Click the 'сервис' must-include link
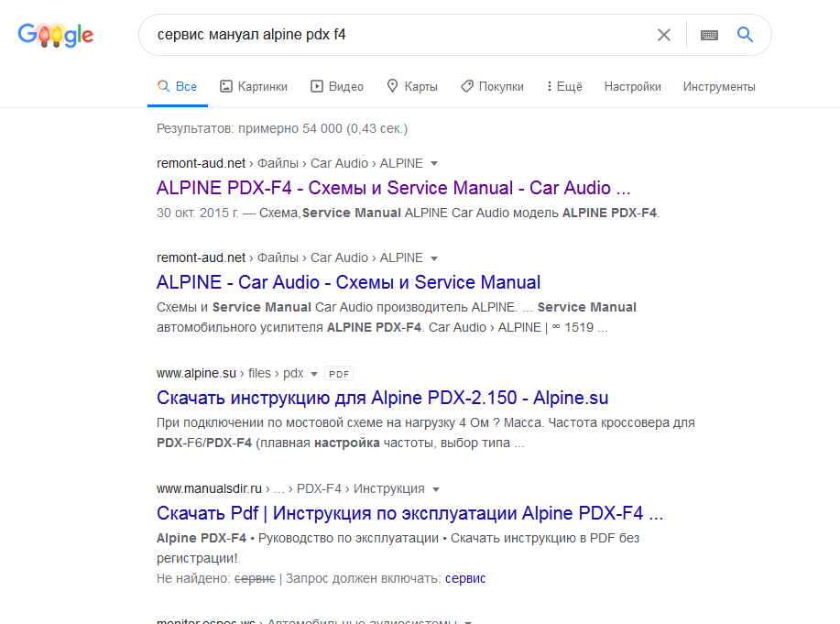This screenshot has height=624, width=840. [465, 578]
